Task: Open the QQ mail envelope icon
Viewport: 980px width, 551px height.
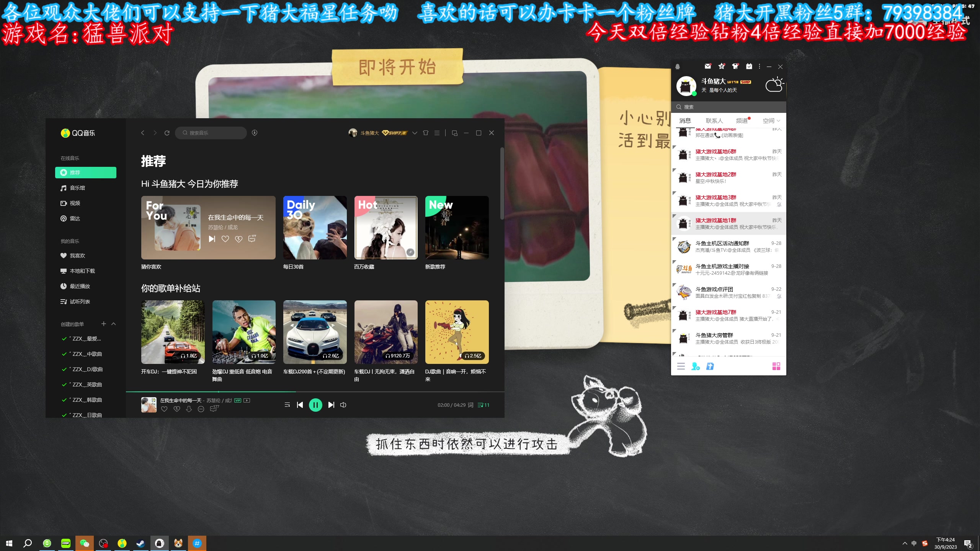Action: click(x=708, y=66)
